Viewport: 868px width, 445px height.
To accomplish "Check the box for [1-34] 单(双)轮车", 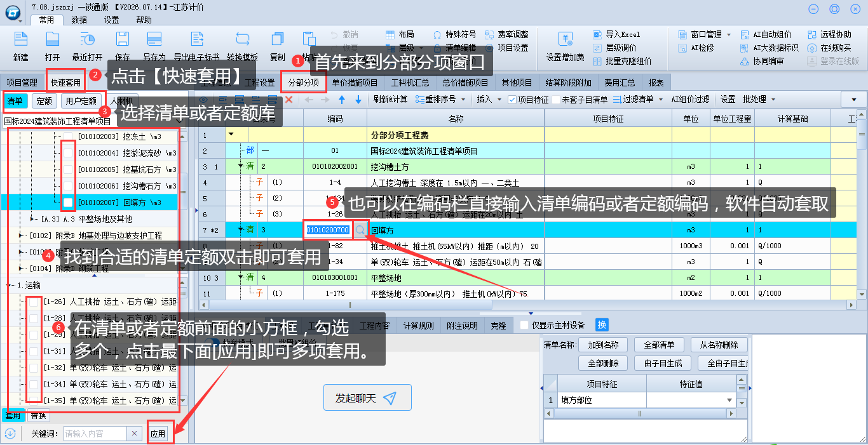I will (34, 384).
